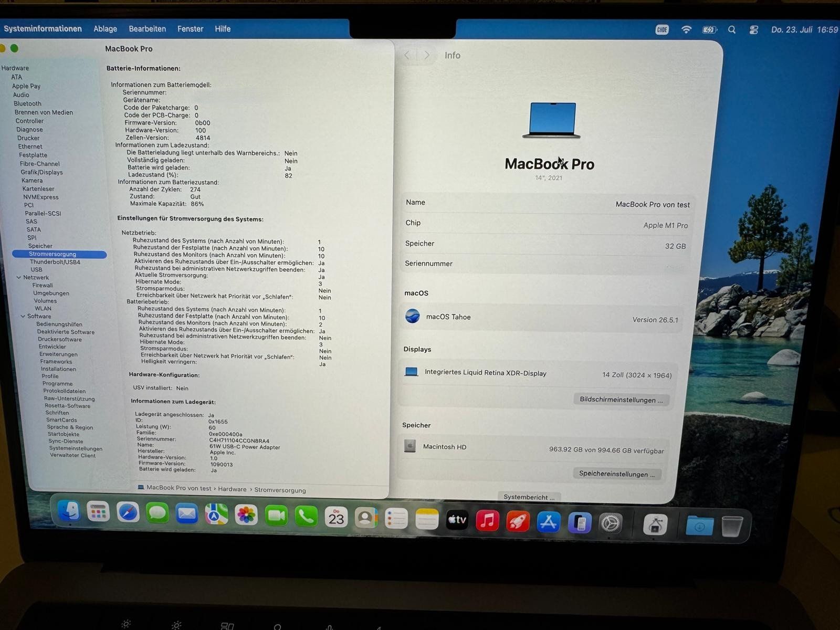Launch Safari from the Dock
Image resolution: width=840 pixels, height=630 pixels.
[128, 512]
